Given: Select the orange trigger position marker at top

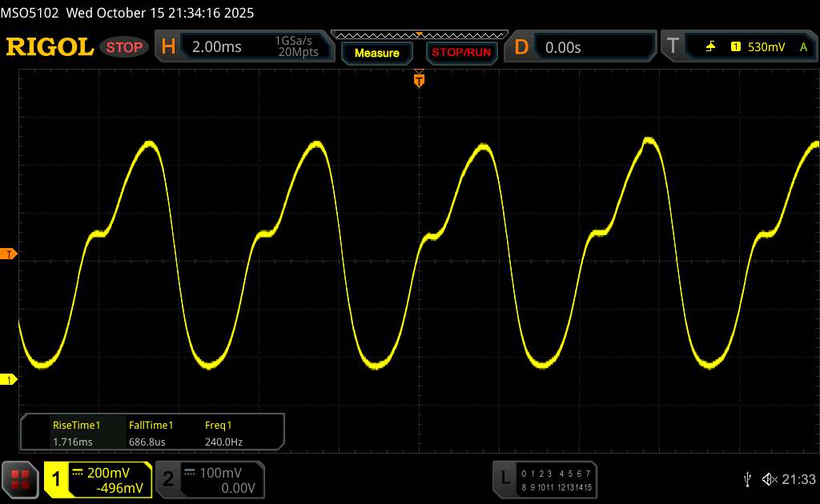Looking at the screenshot, I should 418,79.
